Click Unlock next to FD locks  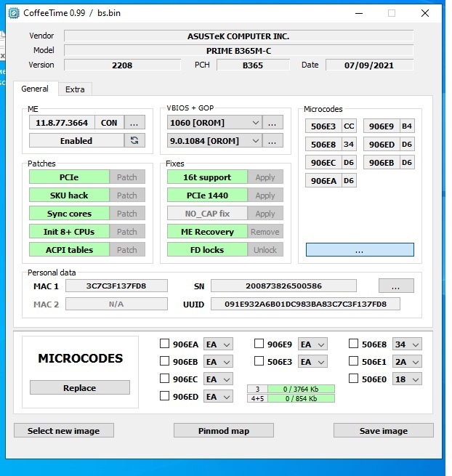[x=265, y=249]
